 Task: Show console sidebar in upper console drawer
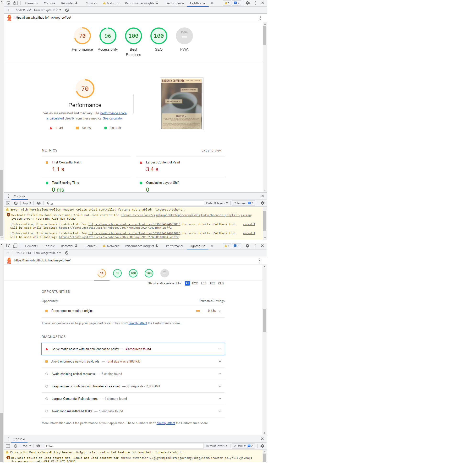click(x=8, y=203)
